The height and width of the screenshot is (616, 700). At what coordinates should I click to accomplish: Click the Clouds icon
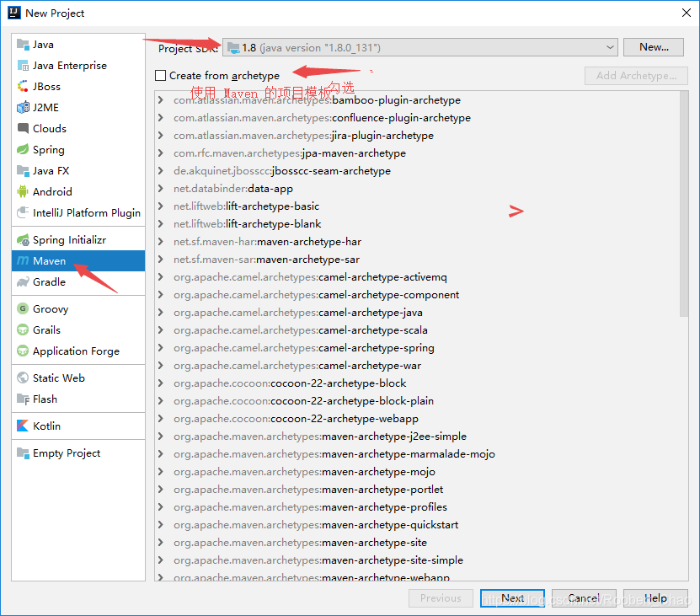23,128
